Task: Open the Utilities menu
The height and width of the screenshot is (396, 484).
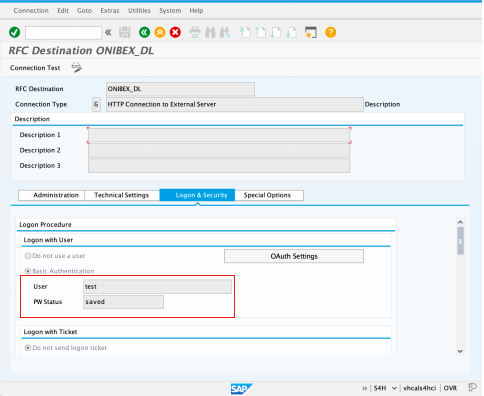Action: pyautogui.click(x=139, y=11)
